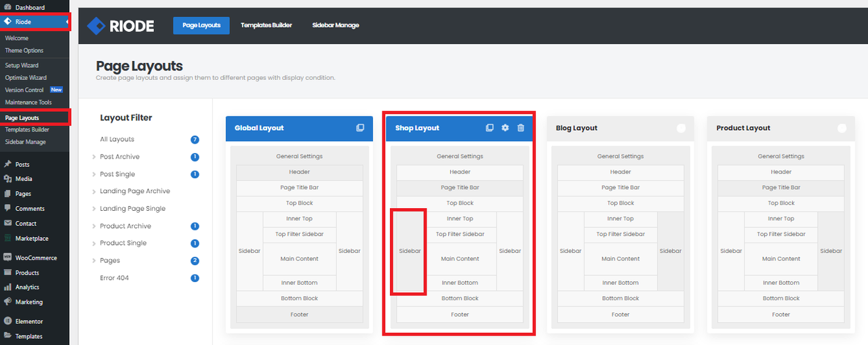Click the Templates folder icon
Image resolution: width=868 pixels, height=345 pixels.
point(7,336)
